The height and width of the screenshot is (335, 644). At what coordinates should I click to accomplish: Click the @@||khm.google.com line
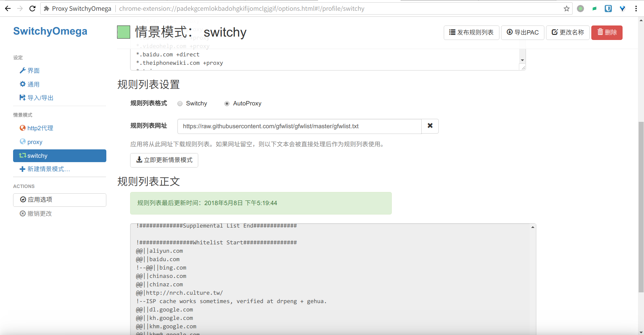[x=166, y=326]
